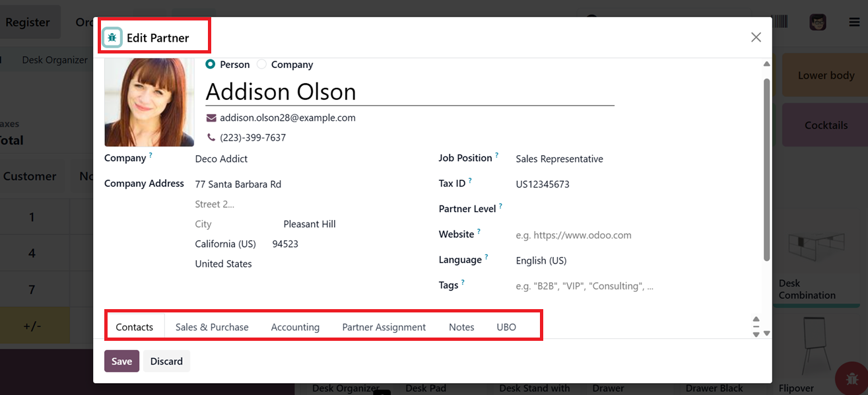Click the debug bug icon beside Edit Partner
Image resolution: width=868 pixels, height=395 pixels.
pos(112,38)
